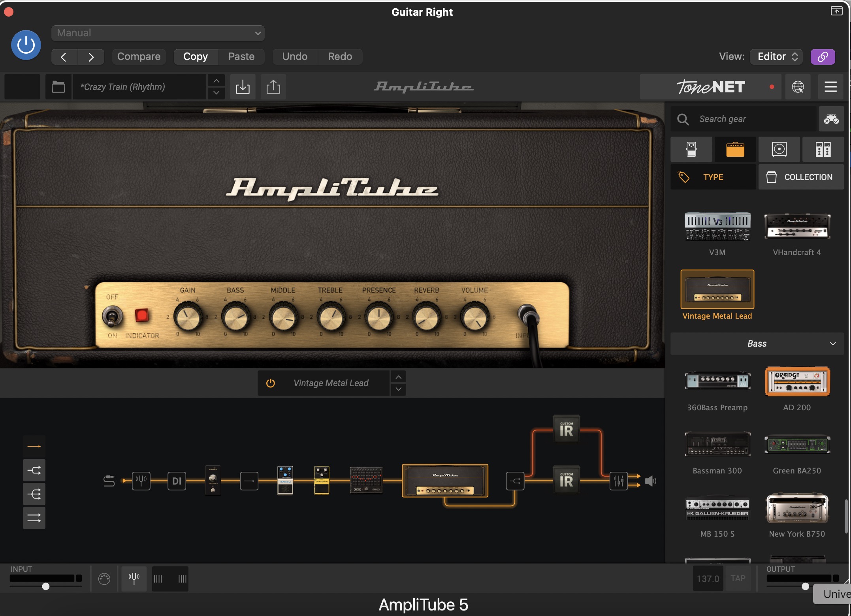Toggle the plugin power bypass button
This screenshot has height=616, width=851.
coord(26,45)
